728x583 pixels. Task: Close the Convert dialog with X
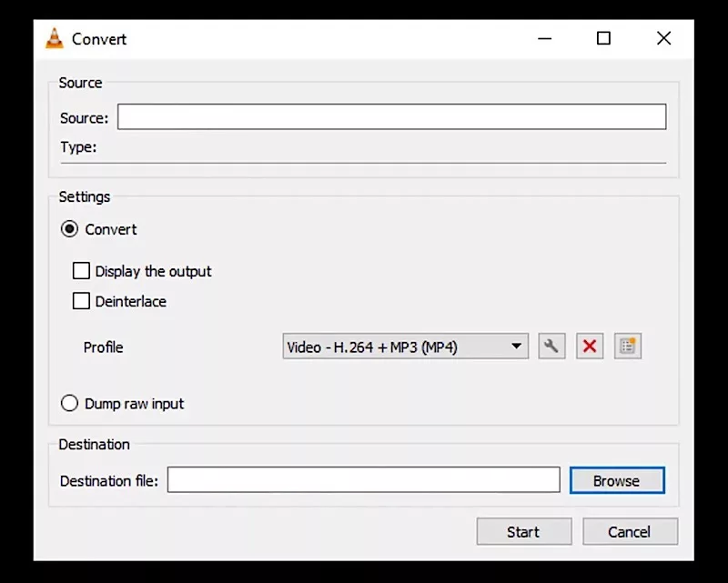(x=663, y=38)
